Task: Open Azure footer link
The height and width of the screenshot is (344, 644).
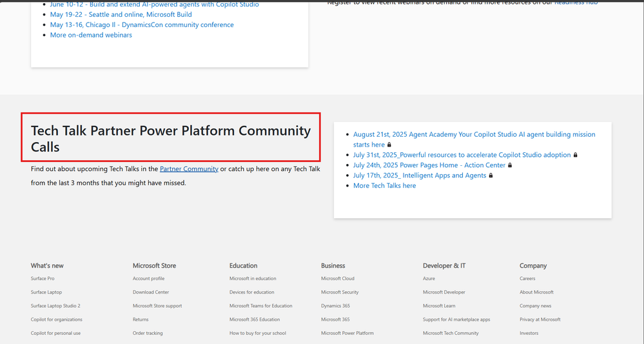Action: point(429,279)
